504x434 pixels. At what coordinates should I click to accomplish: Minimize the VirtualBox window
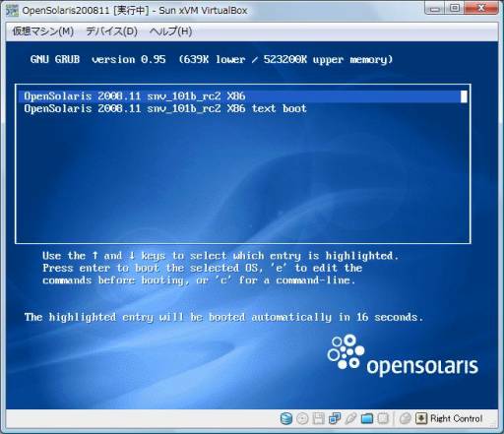(x=435, y=9)
